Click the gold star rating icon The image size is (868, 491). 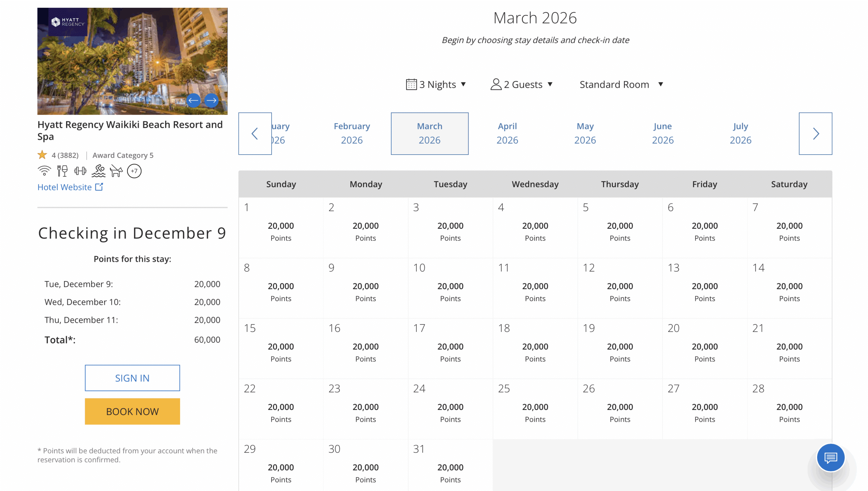coord(42,155)
